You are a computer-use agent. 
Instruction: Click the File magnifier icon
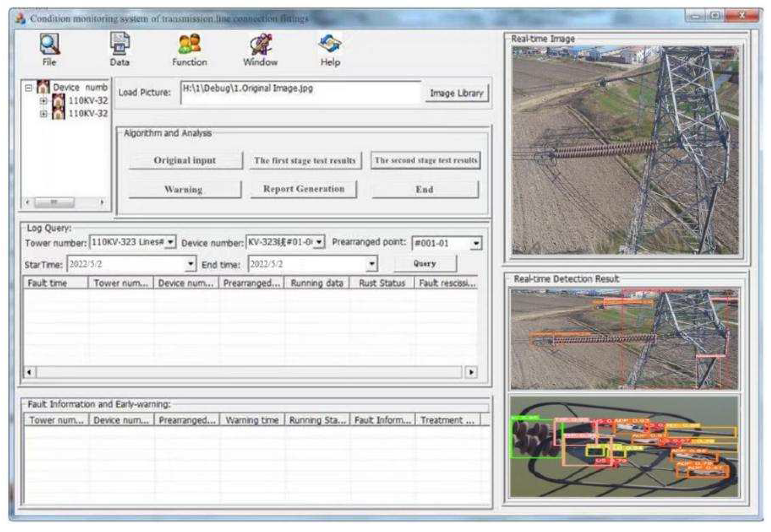tap(49, 44)
